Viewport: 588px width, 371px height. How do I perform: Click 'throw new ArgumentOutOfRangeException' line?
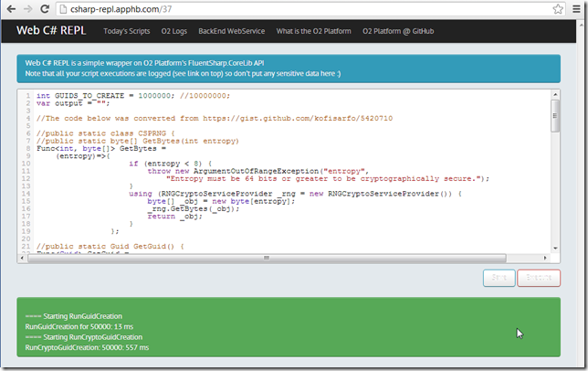pyautogui.click(x=258, y=171)
